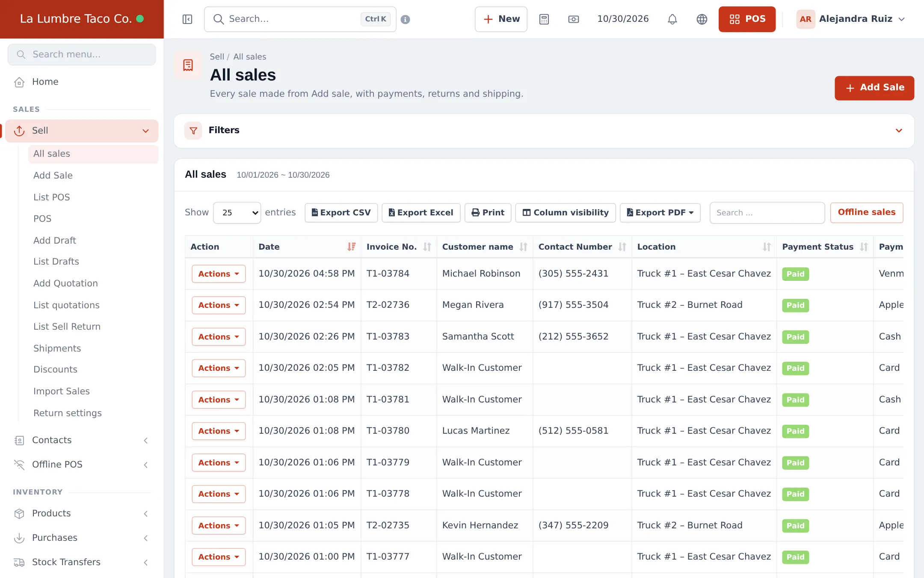This screenshot has width=924, height=578.
Task: Open Actions dropdown for invoice T1-03784
Action: click(219, 274)
